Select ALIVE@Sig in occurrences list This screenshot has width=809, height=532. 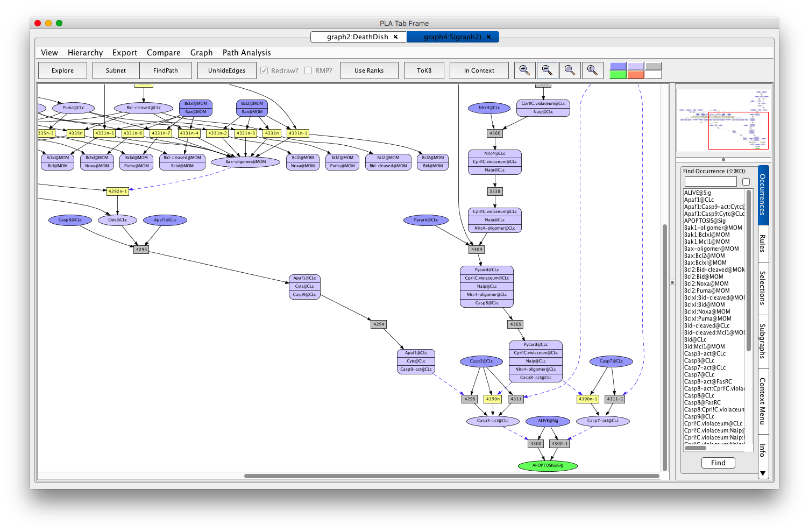(698, 193)
